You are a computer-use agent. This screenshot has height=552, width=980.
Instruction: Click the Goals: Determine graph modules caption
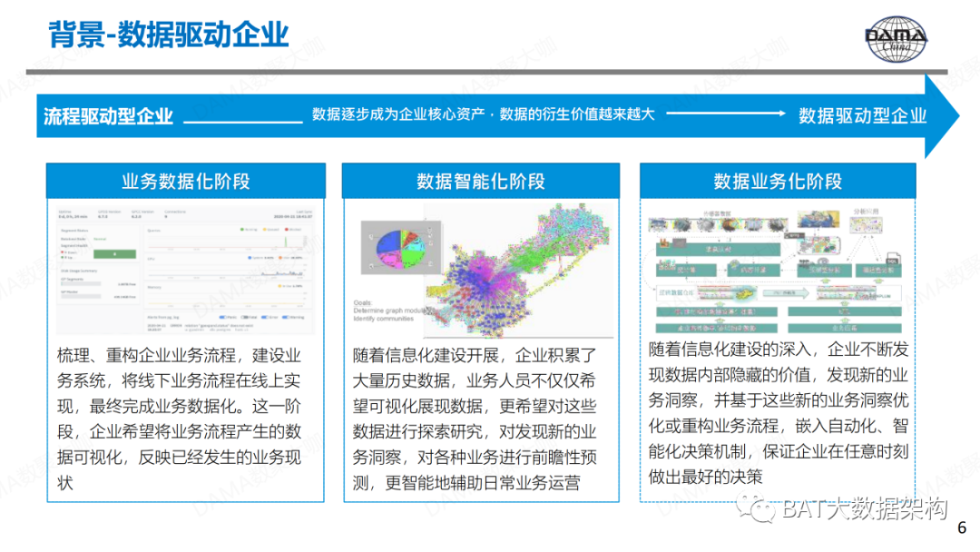[x=388, y=310]
